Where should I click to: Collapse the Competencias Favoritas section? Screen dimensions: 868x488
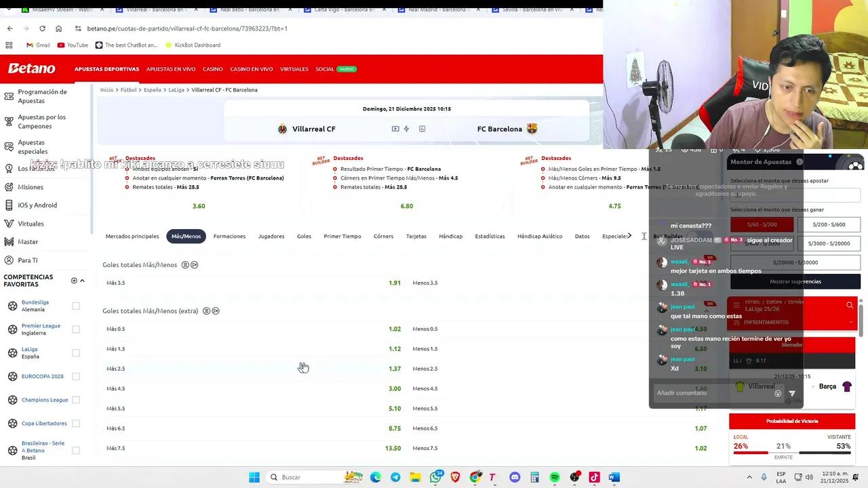(82, 281)
